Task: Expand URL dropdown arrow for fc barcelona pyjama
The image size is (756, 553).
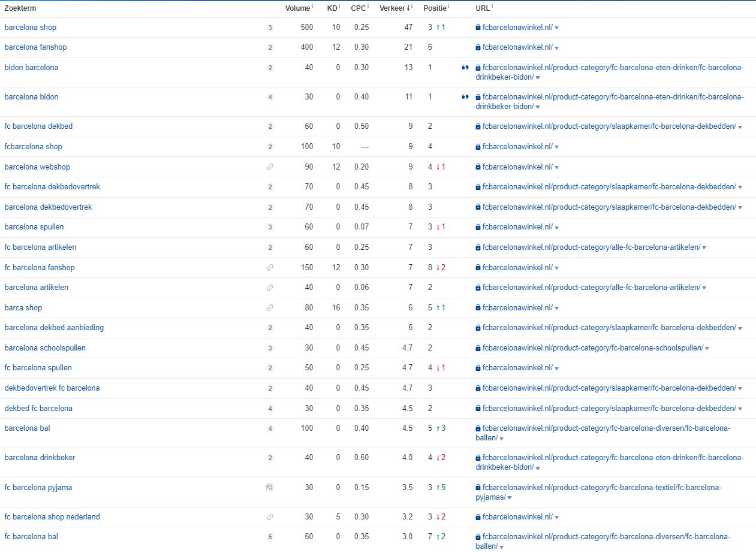Action: tap(510, 498)
